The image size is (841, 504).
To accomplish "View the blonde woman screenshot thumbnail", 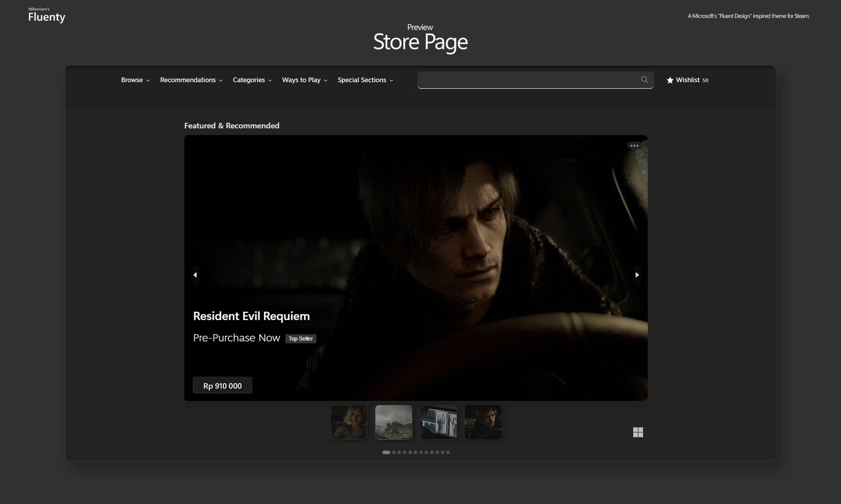I will pos(349,422).
